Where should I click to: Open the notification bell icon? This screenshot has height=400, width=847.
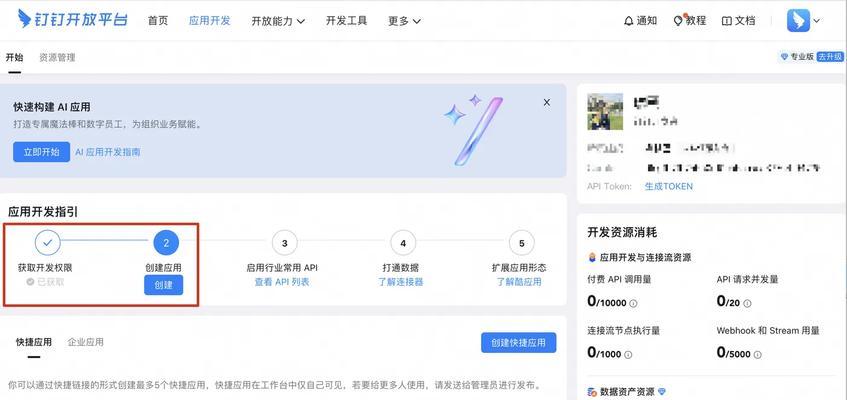pyautogui.click(x=628, y=21)
